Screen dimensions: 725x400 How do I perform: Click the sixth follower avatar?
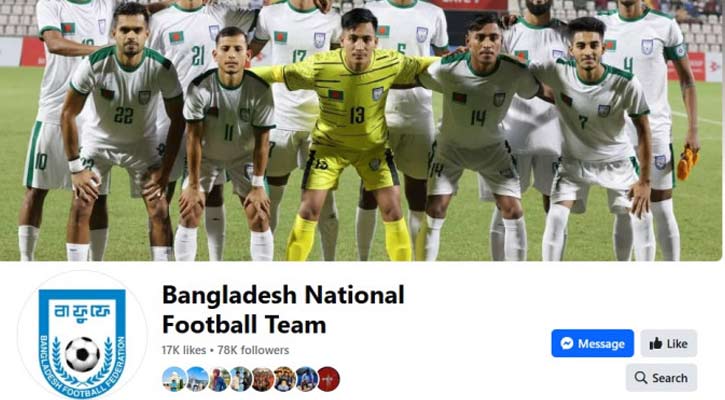[x=284, y=379]
